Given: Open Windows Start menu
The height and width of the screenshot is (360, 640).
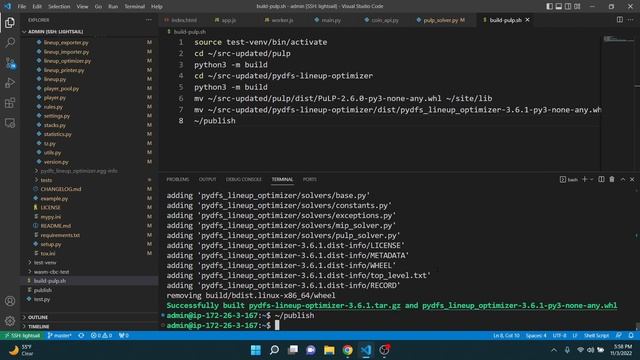Looking at the screenshot, I should [x=256, y=350].
